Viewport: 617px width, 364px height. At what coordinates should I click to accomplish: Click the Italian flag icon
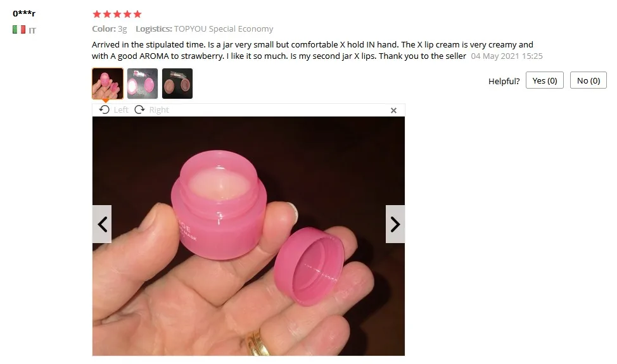19,30
